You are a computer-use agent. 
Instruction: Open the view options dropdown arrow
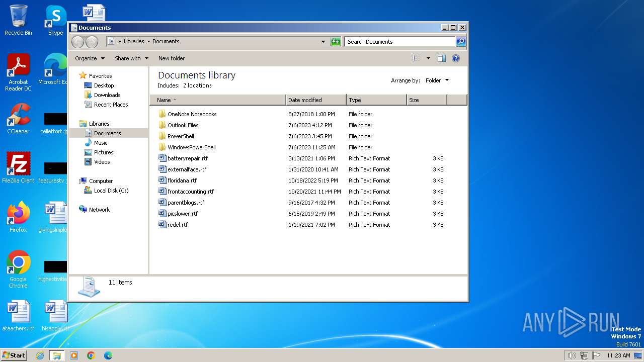(428, 58)
